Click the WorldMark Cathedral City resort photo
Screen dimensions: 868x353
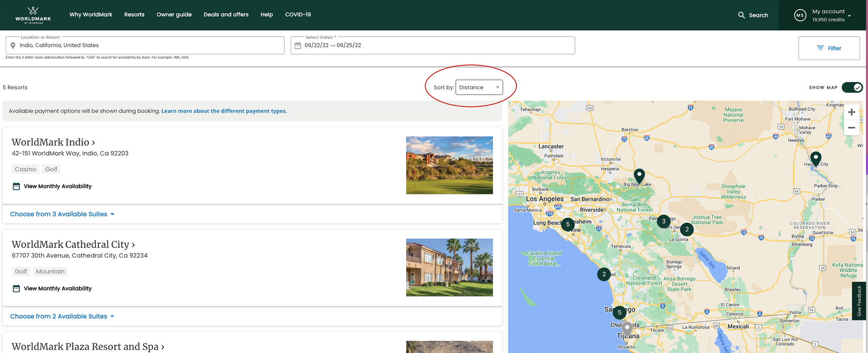pyautogui.click(x=449, y=268)
